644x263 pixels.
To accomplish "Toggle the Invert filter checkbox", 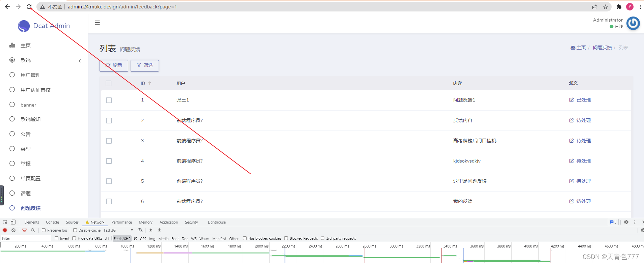I will (x=57, y=238).
